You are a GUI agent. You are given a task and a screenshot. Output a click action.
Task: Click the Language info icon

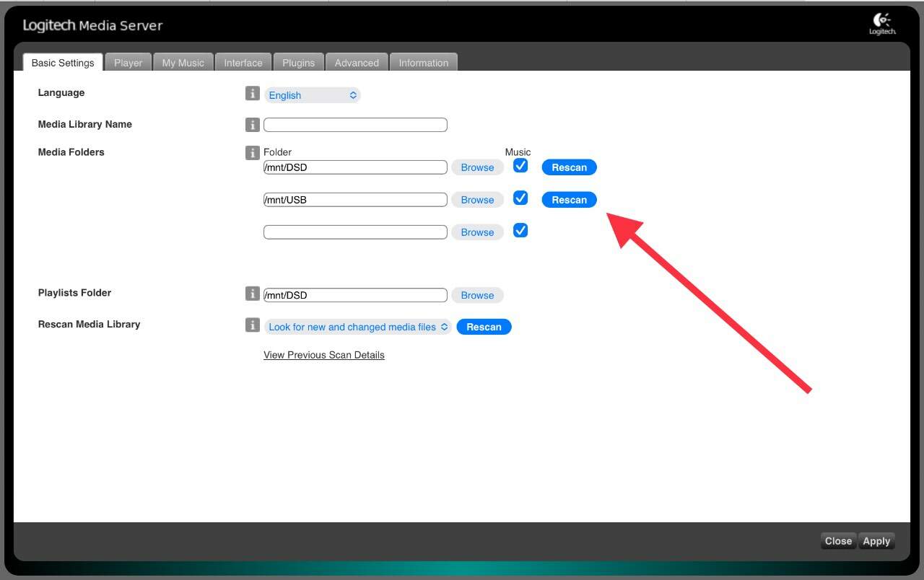(x=252, y=93)
